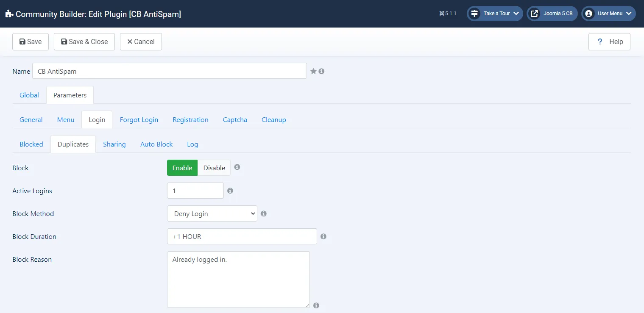
Task: Disable the Block option
Action: [x=214, y=168]
